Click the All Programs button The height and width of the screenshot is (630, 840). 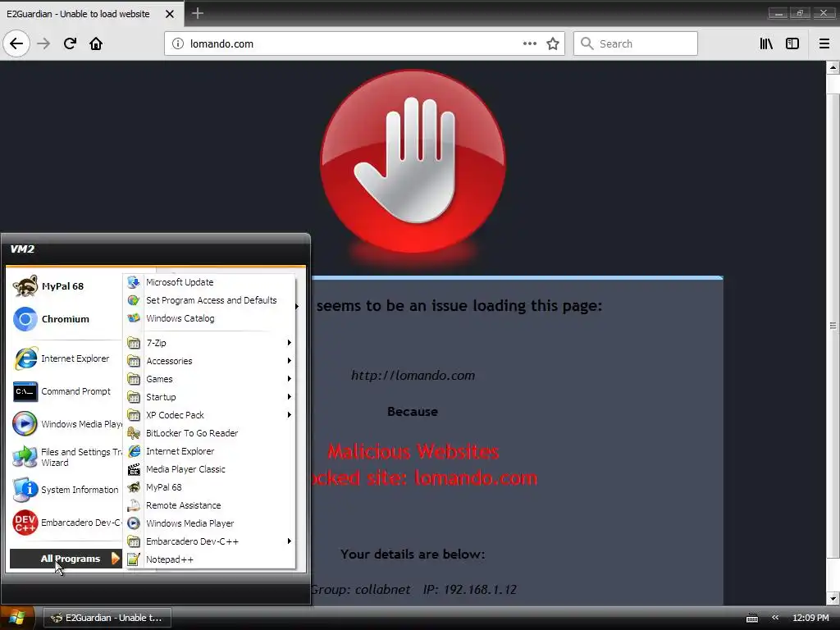coord(66,559)
